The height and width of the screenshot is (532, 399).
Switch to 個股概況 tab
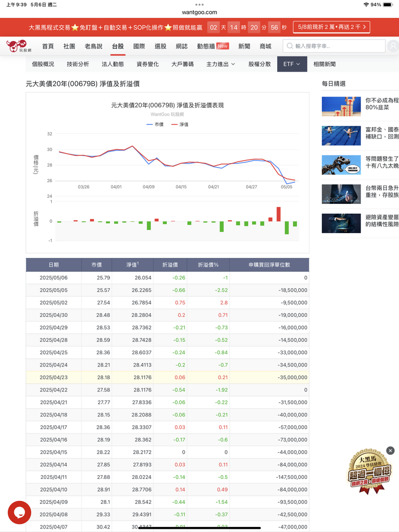click(43, 64)
